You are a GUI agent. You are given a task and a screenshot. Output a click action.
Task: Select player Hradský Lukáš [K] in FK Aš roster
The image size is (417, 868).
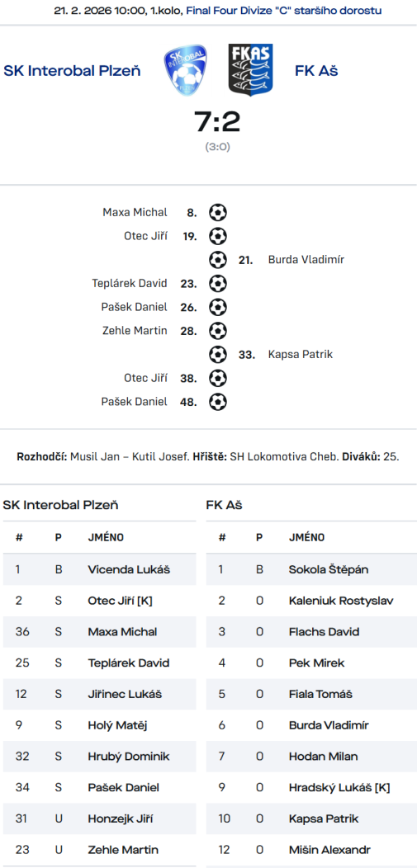click(x=339, y=787)
